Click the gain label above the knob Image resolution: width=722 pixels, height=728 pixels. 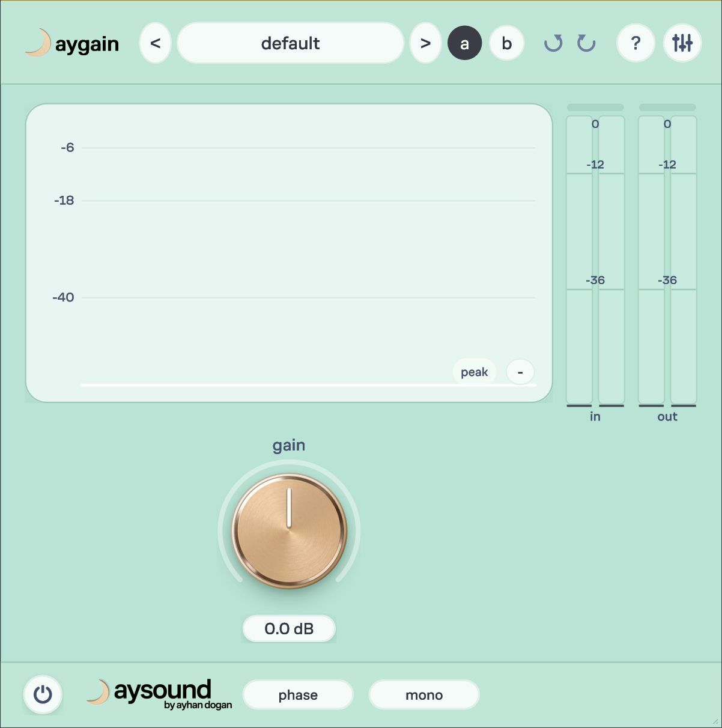[289, 446]
